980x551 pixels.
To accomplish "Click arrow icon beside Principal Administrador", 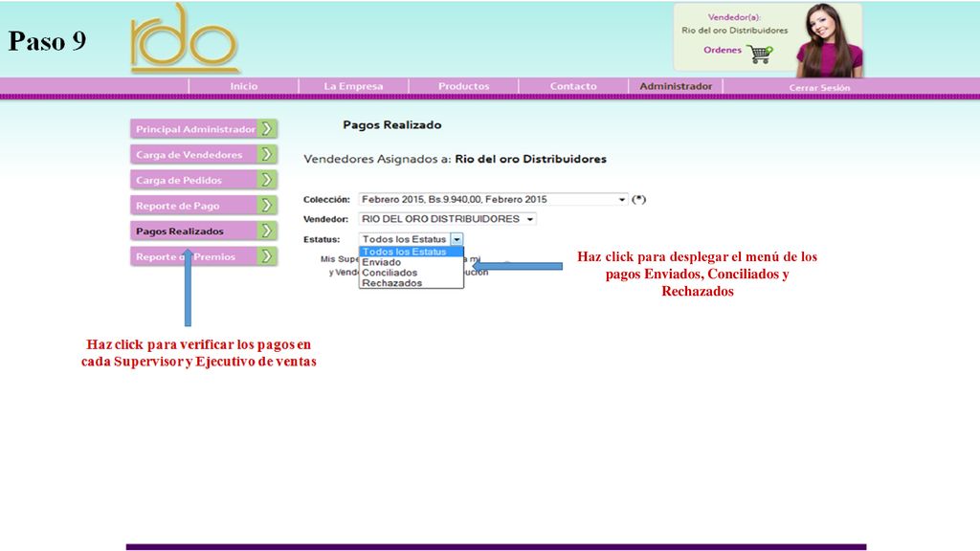I will [268, 129].
